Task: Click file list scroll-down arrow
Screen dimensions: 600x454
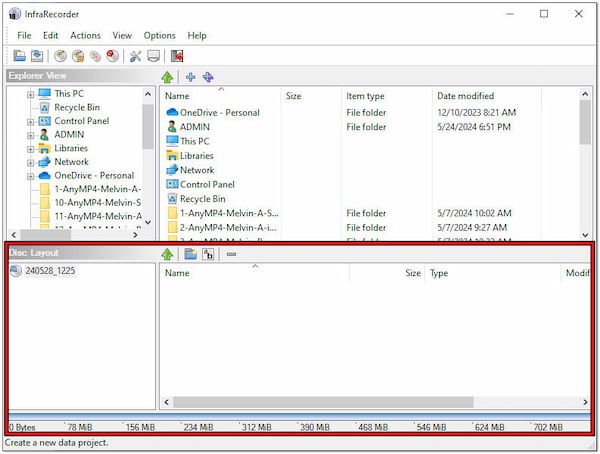Action: point(585,235)
